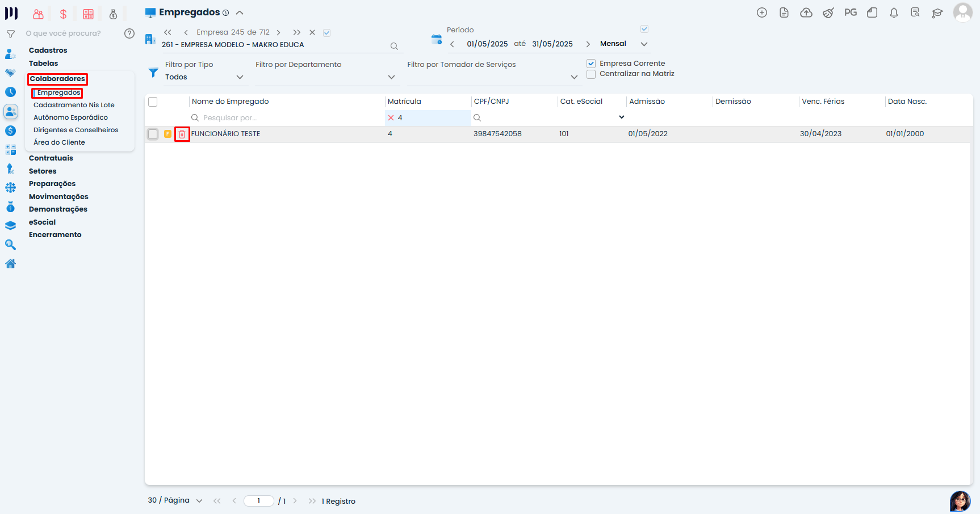The image size is (980, 514).
Task: Click the plus circle add icon
Action: [x=762, y=13]
